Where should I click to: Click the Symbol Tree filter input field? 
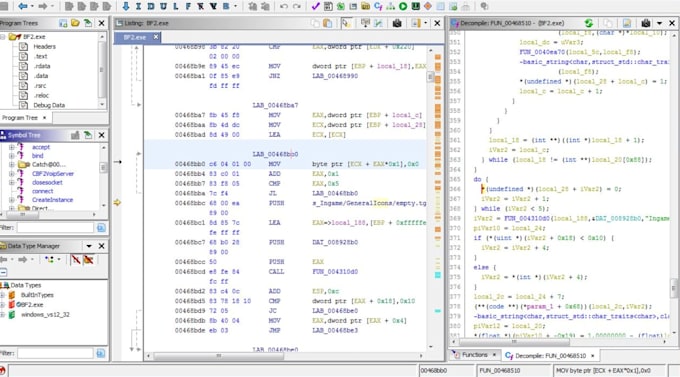(55, 228)
